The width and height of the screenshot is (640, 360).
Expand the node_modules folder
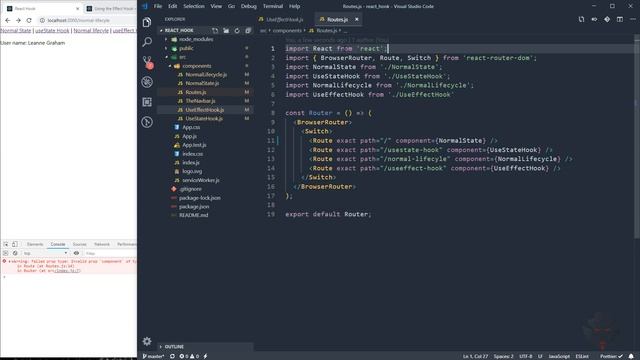click(x=166, y=39)
